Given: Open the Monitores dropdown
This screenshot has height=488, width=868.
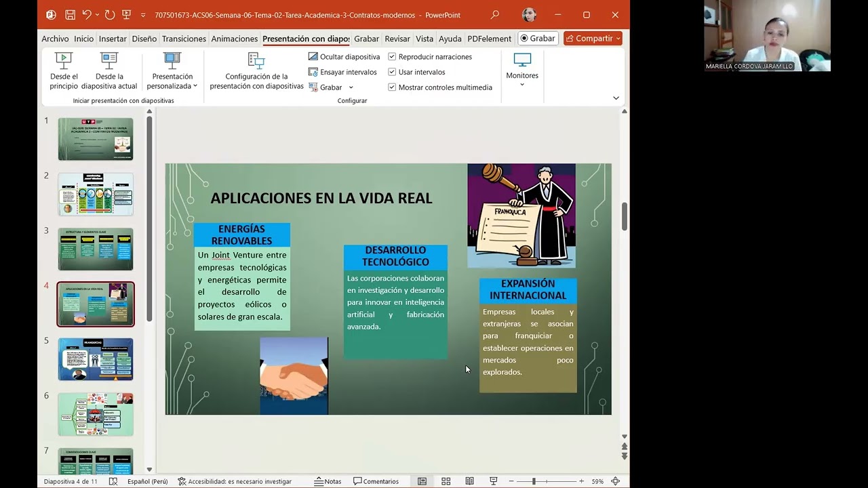Looking at the screenshot, I should 522,70.
